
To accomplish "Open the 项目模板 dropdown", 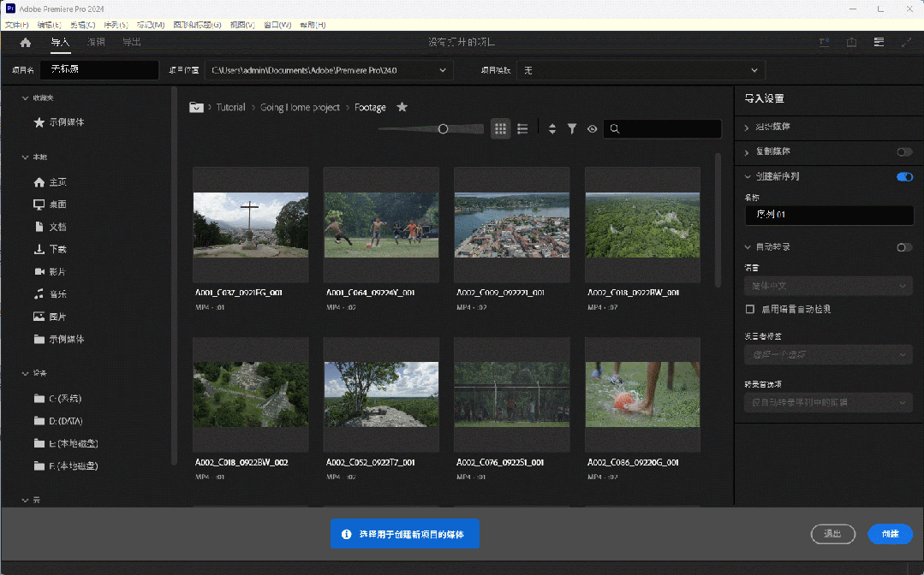I will tap(641, 70).
